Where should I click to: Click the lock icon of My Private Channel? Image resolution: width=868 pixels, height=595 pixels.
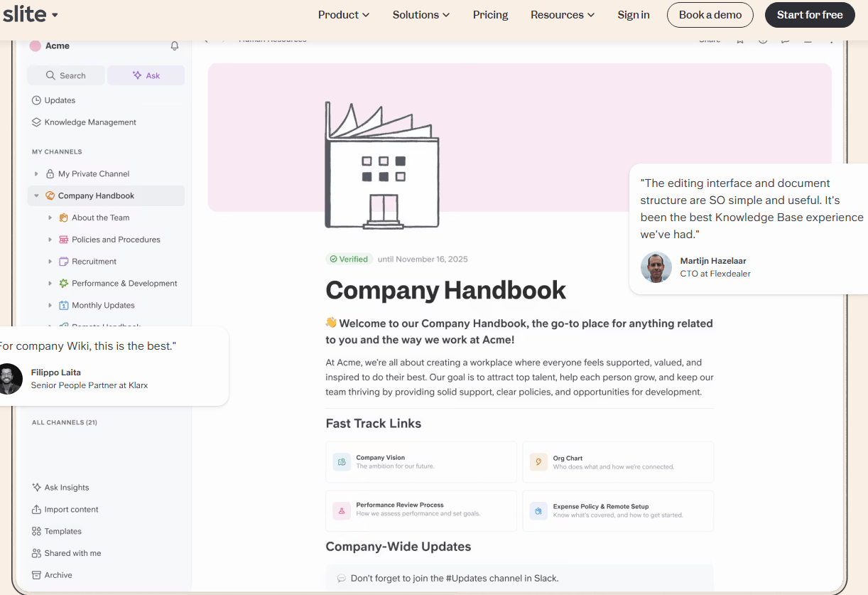point(50,173)
